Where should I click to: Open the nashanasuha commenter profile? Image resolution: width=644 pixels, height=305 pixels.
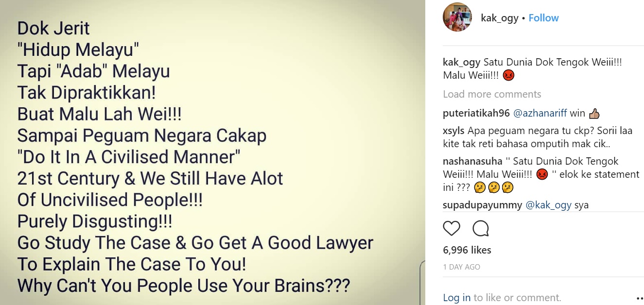click(471, 161)
